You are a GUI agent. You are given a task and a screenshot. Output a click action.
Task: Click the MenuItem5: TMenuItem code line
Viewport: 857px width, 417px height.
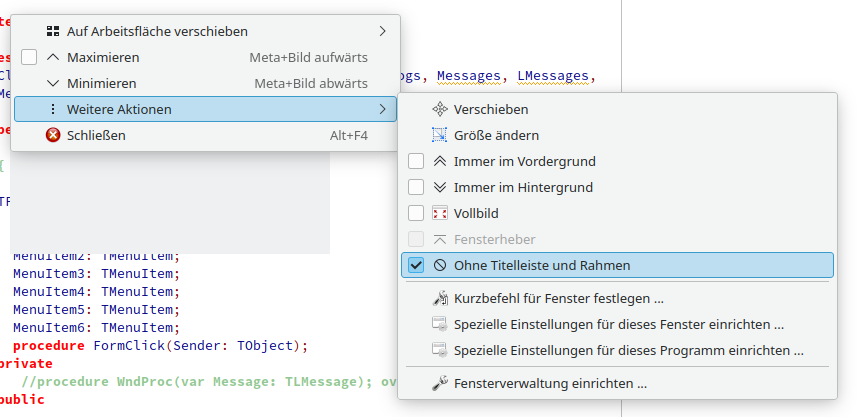point(96,309)
